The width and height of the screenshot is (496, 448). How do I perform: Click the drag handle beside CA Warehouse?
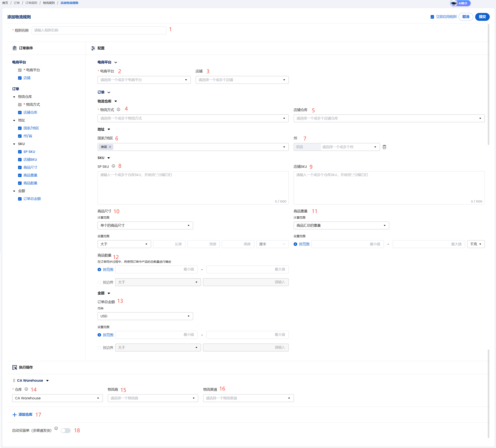coord(14,380)
